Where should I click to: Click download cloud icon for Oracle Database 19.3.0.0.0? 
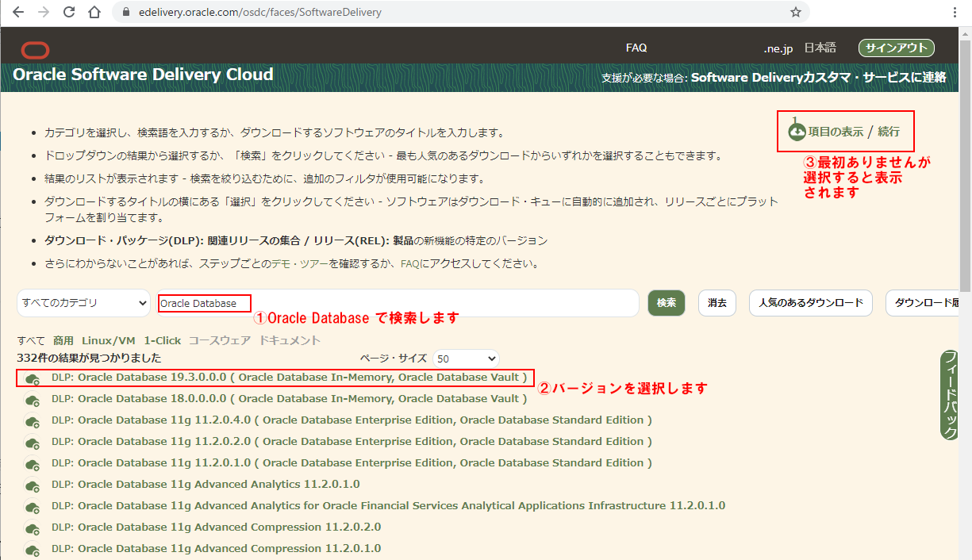tap(33, 379)
